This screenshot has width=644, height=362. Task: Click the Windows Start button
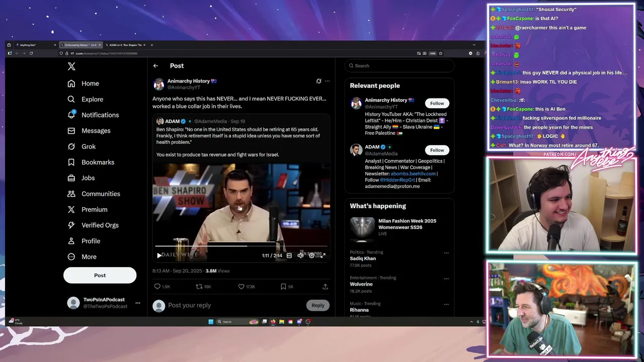211,322
